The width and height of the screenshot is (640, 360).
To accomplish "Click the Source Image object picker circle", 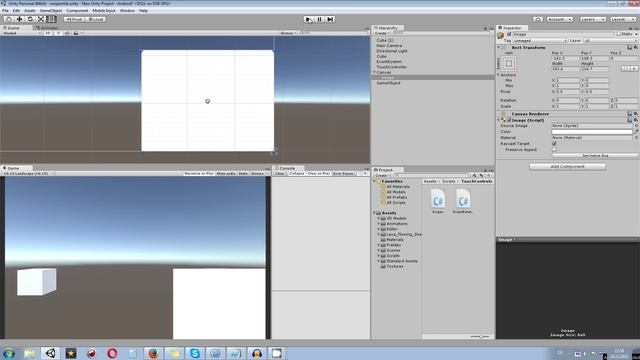I will (636, 126).
